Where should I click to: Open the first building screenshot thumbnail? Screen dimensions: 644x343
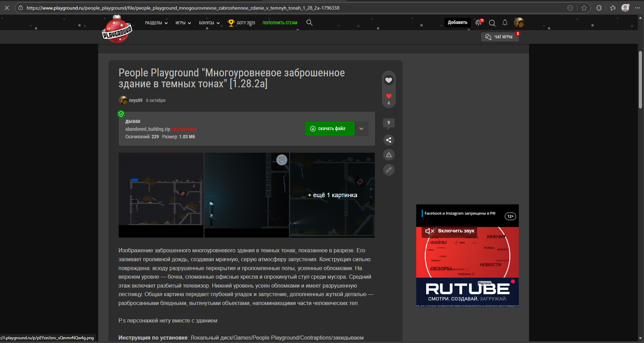coord(161,195)
